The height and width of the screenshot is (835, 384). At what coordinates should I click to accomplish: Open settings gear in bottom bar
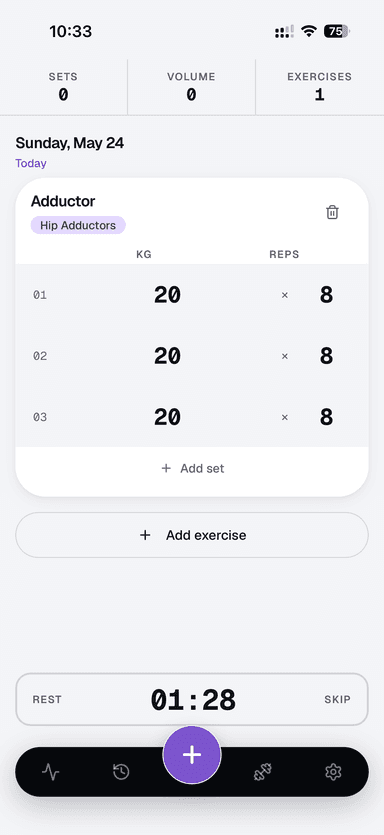tap(333, 772)
